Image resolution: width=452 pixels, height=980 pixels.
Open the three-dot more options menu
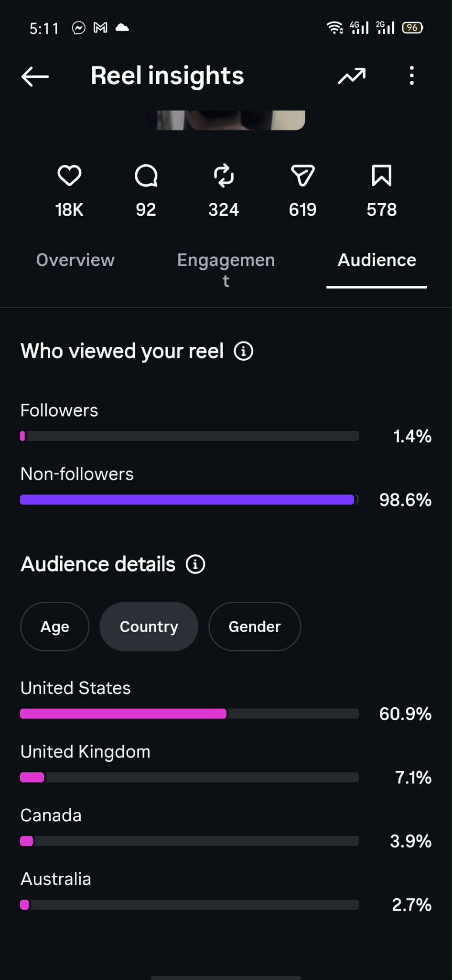pos(411,76)
